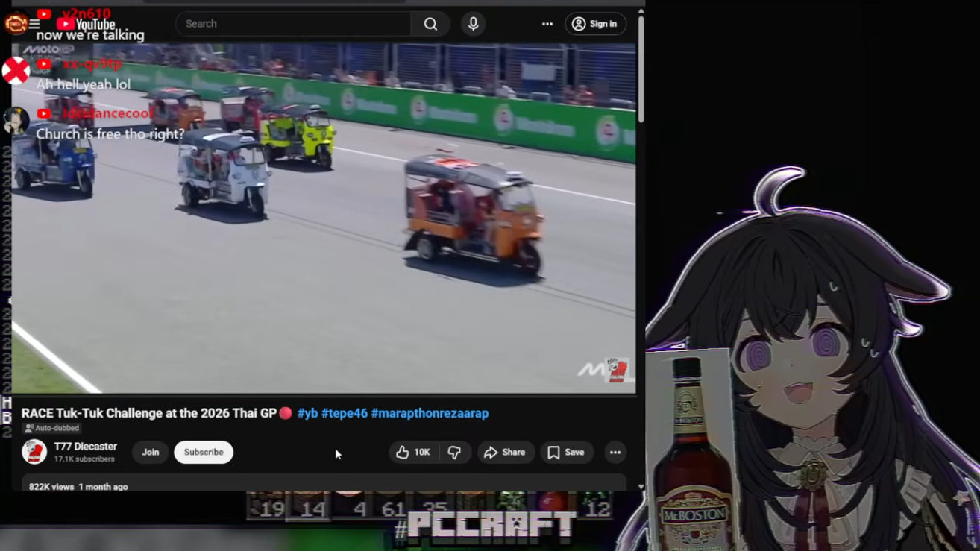
Task: Click the Auto-dubbed badge
Action: click(51, 429)
